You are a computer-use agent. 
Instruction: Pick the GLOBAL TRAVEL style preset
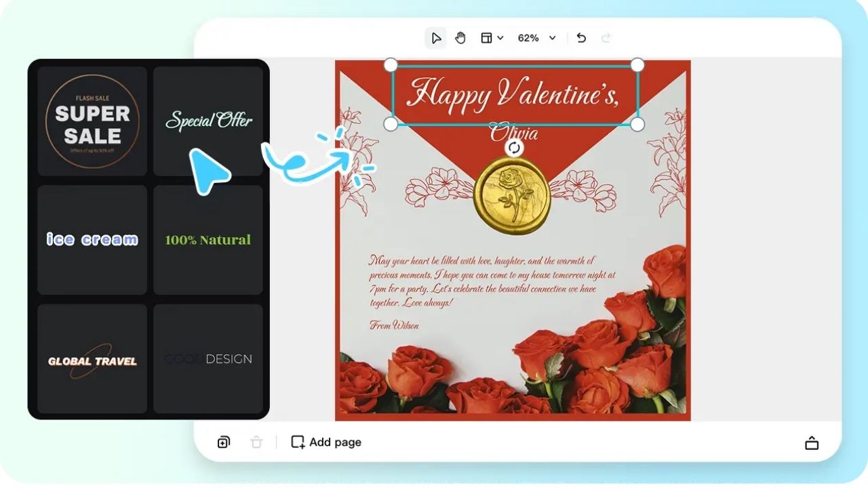(x=92, y=359)
